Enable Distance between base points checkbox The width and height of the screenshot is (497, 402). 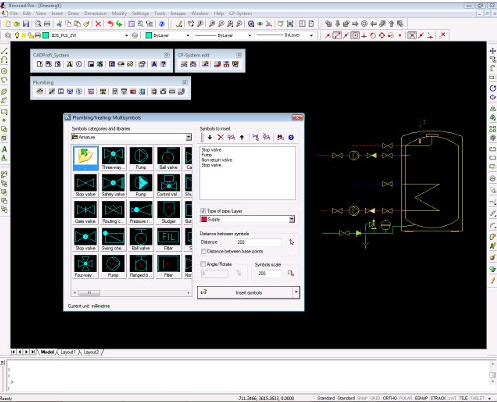[x=203, y=251]
